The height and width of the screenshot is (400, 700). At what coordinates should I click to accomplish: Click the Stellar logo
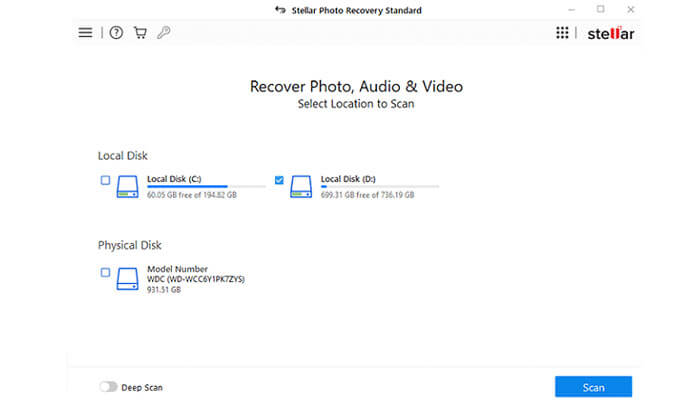tap(611, 33)
